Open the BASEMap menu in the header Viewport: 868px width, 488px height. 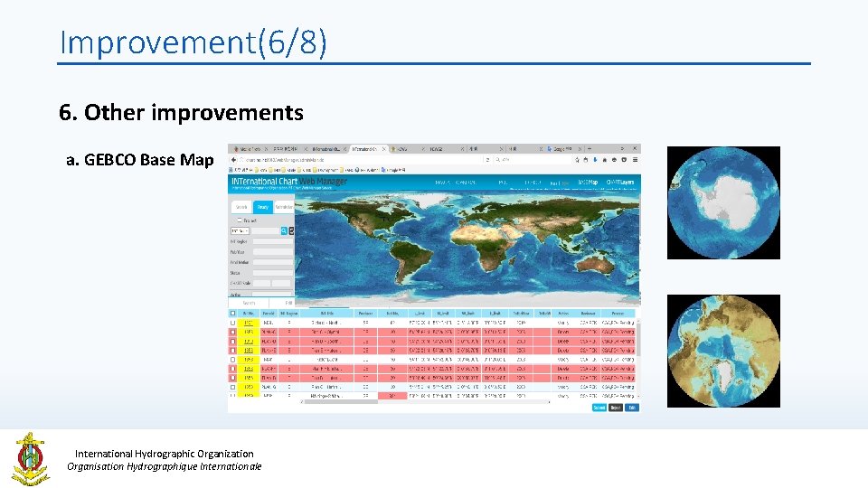588,182
